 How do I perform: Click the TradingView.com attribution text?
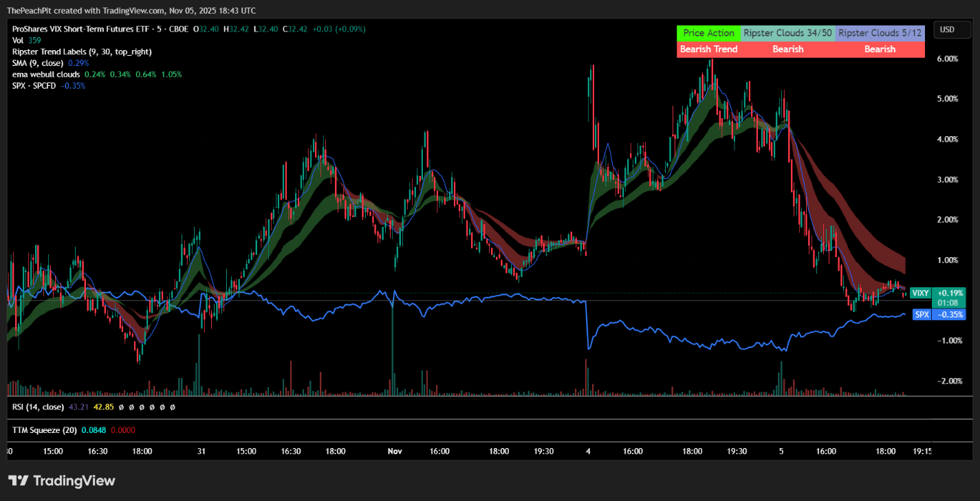[133, 11]
